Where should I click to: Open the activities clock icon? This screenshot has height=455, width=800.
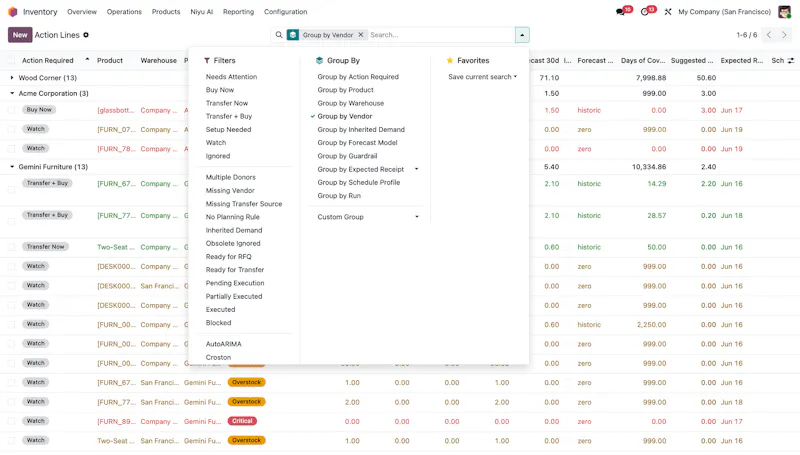tap(644, 12)
